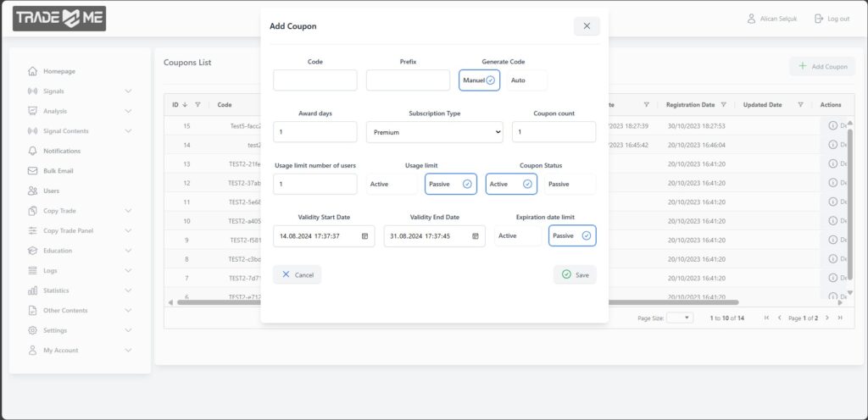Click the filter icon on ID column

pyautogui.click(x=198, y=105)
